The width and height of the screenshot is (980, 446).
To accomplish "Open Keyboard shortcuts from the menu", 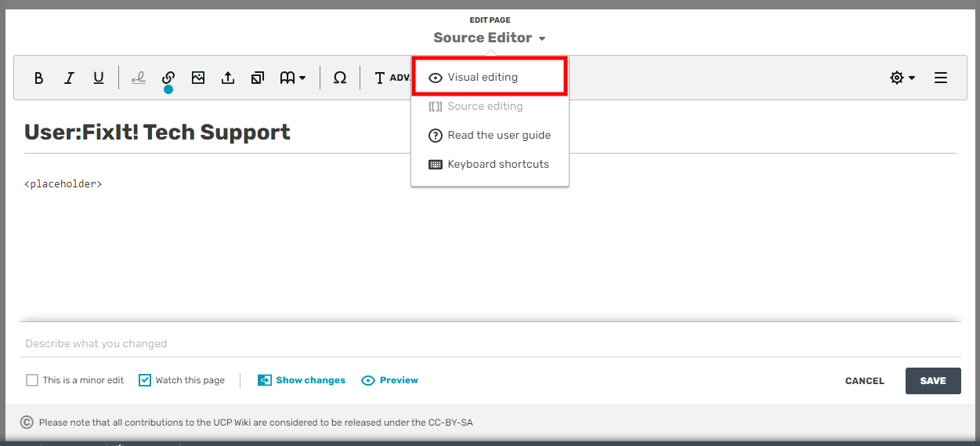I will pyautogui.click(x=498, y=164).
